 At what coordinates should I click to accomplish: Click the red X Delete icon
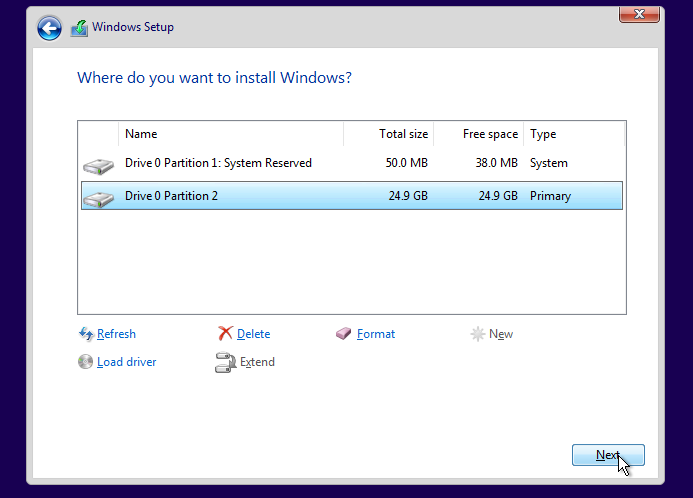click(226, 334)
